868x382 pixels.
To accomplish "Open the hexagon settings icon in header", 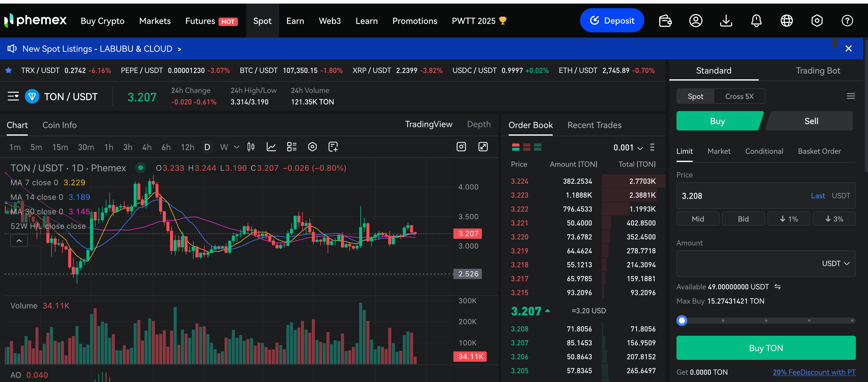I will 817,21.
